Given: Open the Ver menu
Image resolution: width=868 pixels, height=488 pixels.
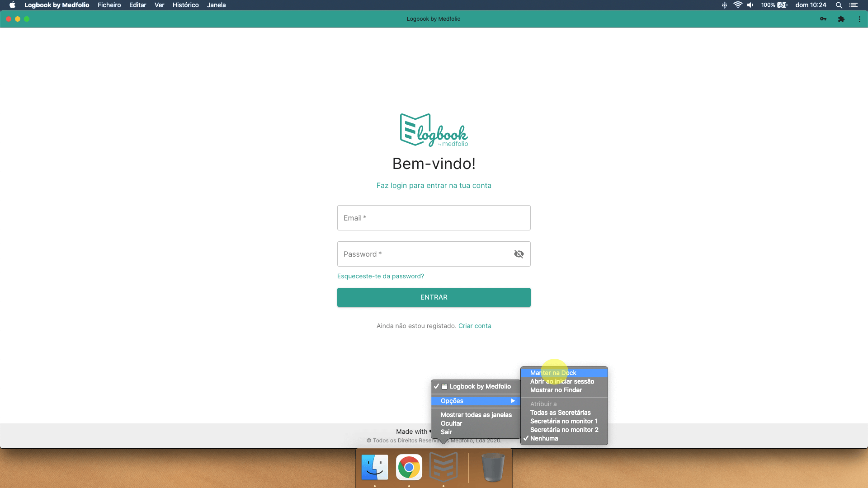Looking at the screenshot, I should tap(159, 5).
